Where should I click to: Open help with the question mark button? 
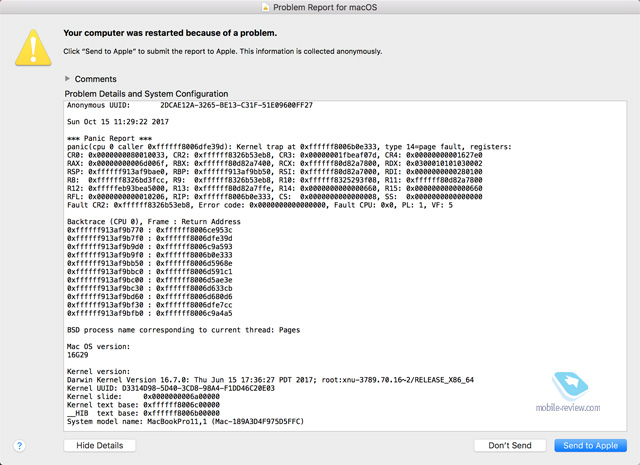(19, 445)
